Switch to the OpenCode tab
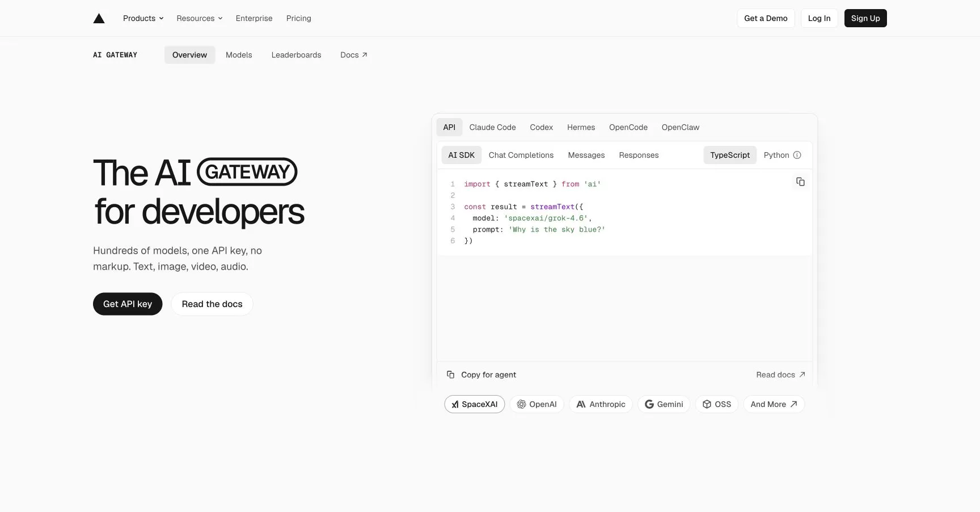 628,127
